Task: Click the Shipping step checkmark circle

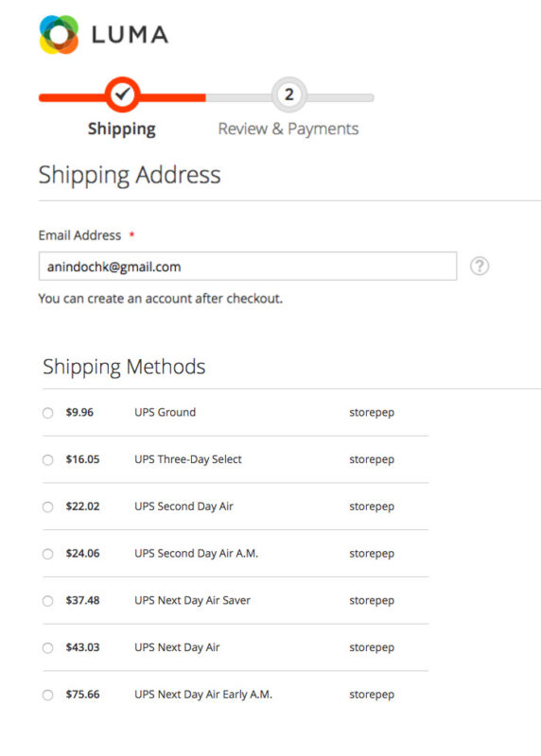Action: pos(123,94)
